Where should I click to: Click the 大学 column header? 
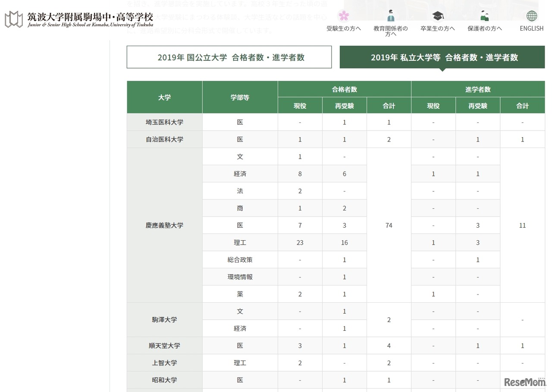point(164,97)
